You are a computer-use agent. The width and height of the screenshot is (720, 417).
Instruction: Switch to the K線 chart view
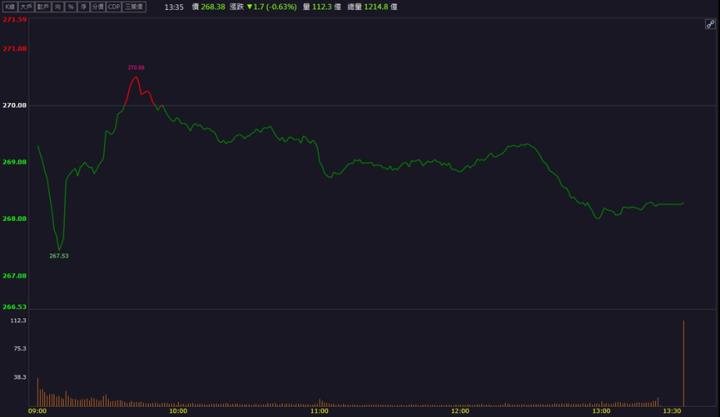click(9, 6)
